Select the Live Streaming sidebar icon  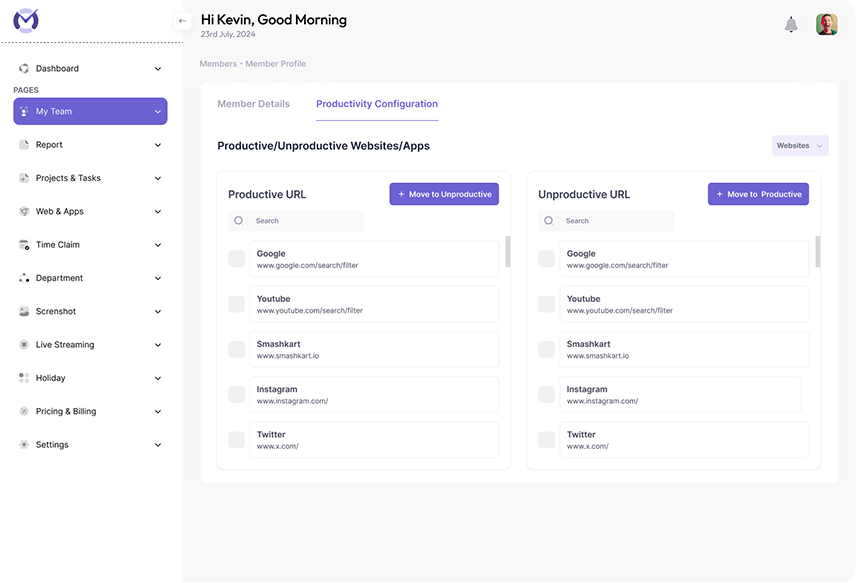[x=25, y=345]
